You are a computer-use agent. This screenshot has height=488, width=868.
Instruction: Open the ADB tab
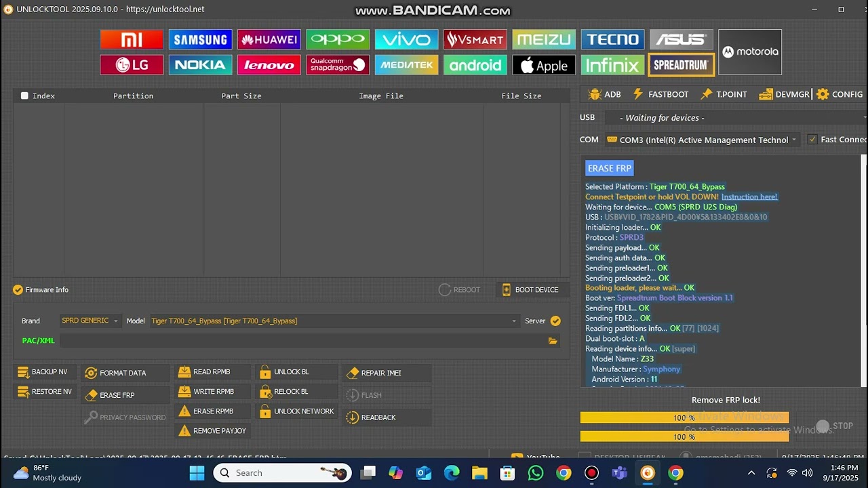tap(605, 94)
